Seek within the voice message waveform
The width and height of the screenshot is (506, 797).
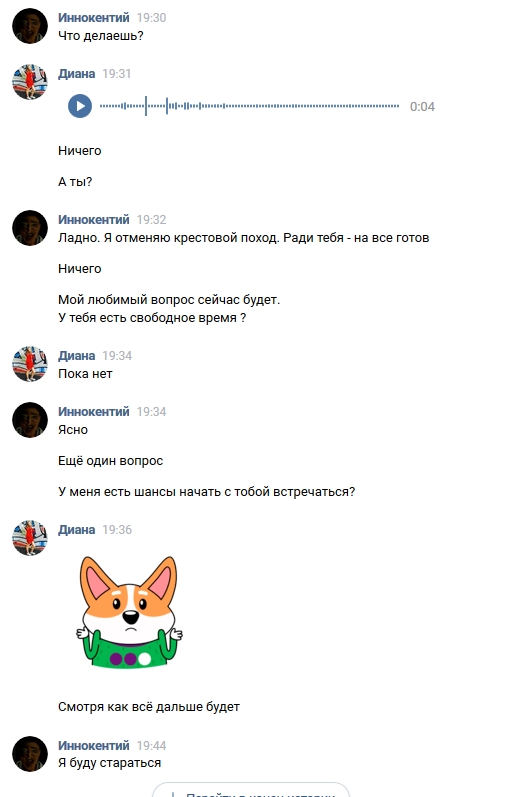249,106
